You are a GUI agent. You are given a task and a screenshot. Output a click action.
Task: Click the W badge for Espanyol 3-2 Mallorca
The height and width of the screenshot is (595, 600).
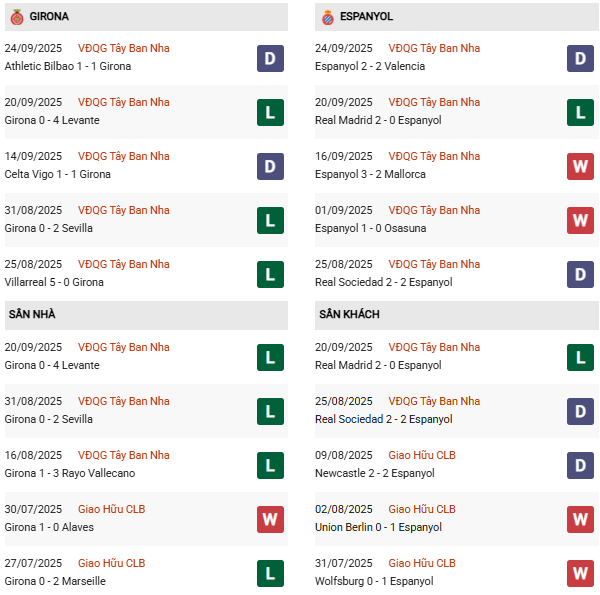pos(581,166)
